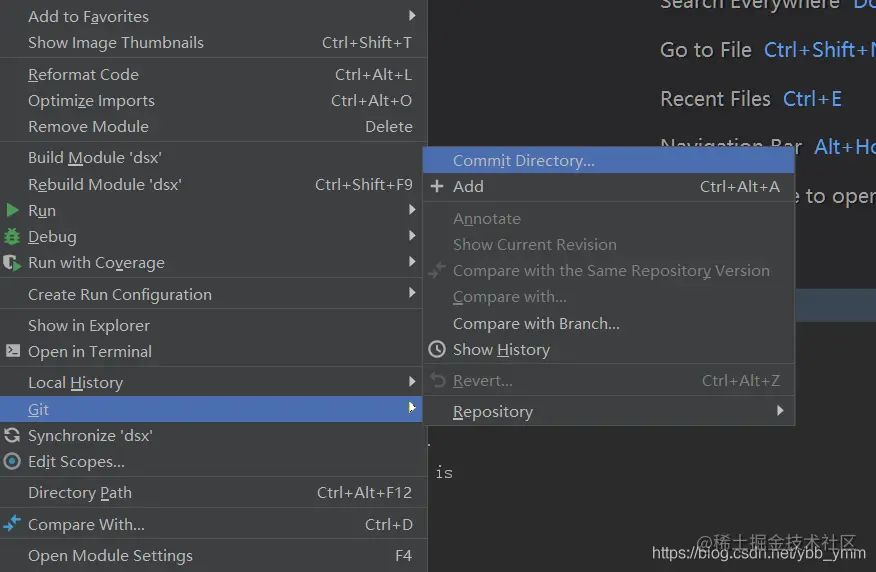Expand the Add to Favorites submenu arrow

(412, 16)
